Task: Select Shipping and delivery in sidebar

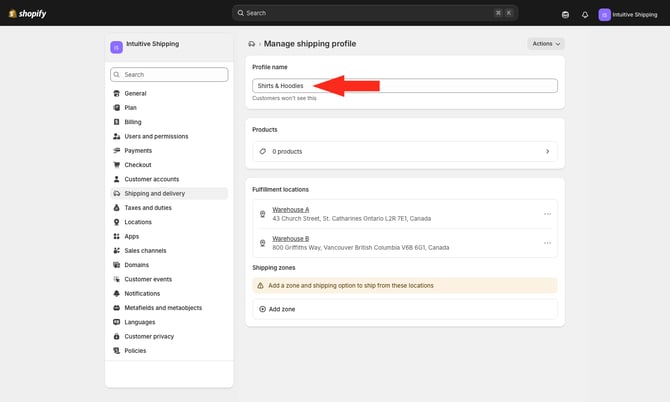Action: 169,194
